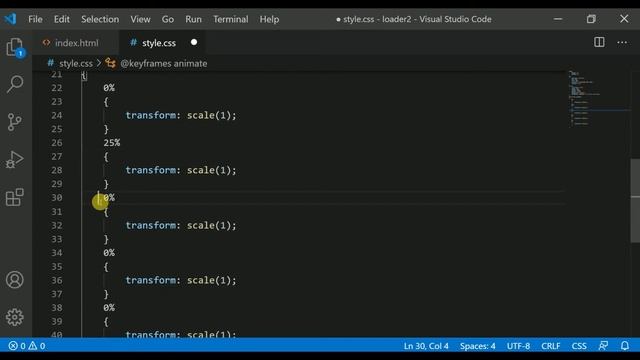Open the Help menu
Screen dimensions: 640x360
(269, 19)
